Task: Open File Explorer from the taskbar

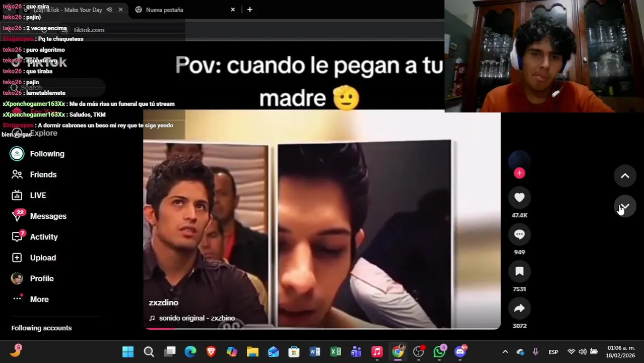Action: (252, 352)
